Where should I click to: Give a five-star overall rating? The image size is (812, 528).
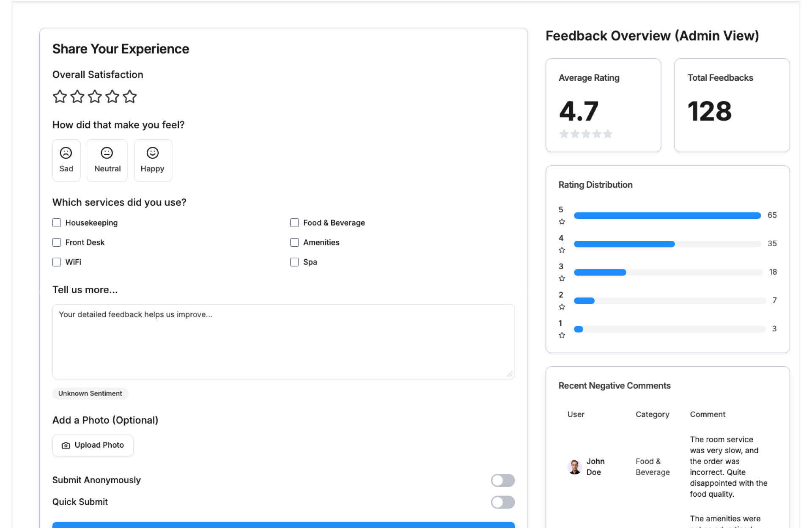[x=130, y=96]
